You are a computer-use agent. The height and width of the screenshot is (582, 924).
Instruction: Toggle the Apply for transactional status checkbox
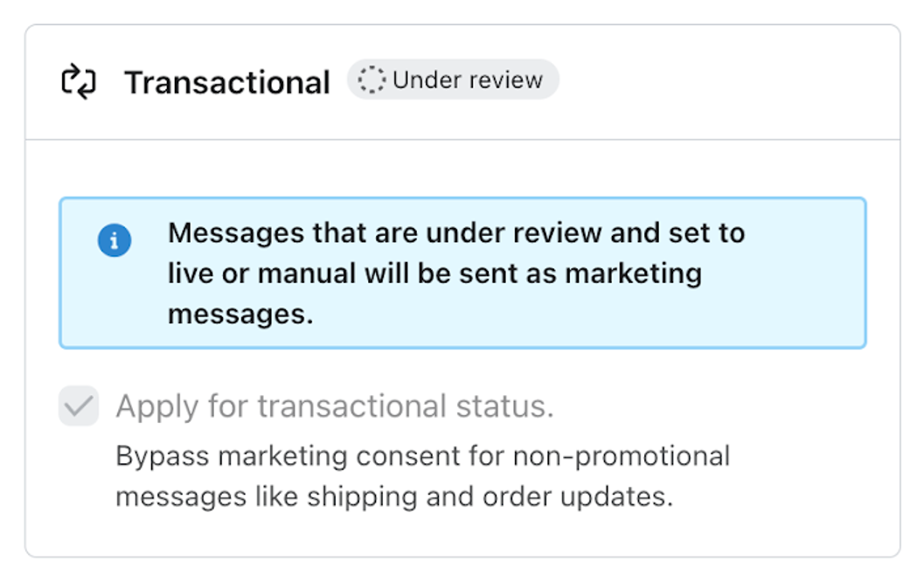click(78, 405)
